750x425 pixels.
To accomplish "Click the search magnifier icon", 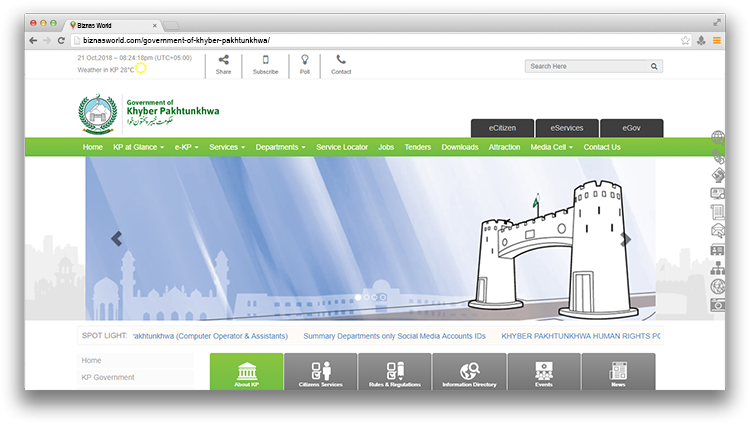I will [654, 66].
